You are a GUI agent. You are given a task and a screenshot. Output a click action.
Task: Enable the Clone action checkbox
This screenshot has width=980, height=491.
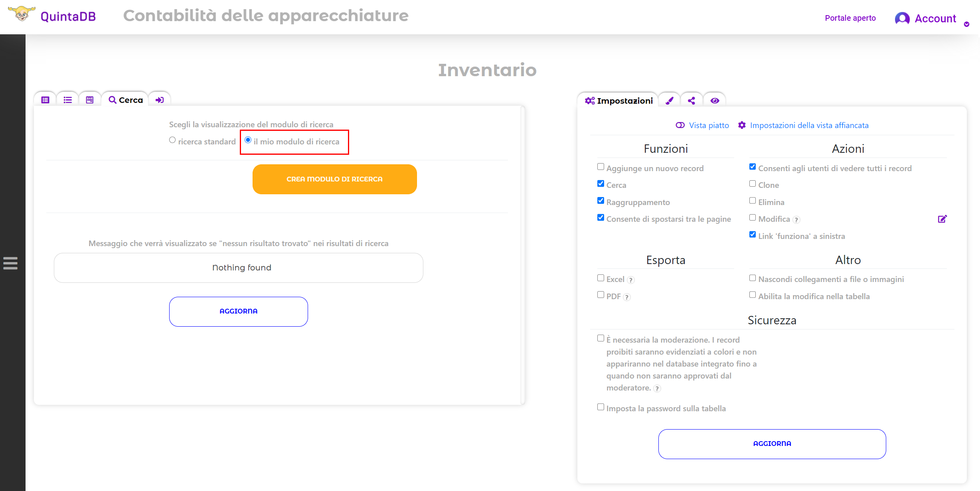[753, 183]
